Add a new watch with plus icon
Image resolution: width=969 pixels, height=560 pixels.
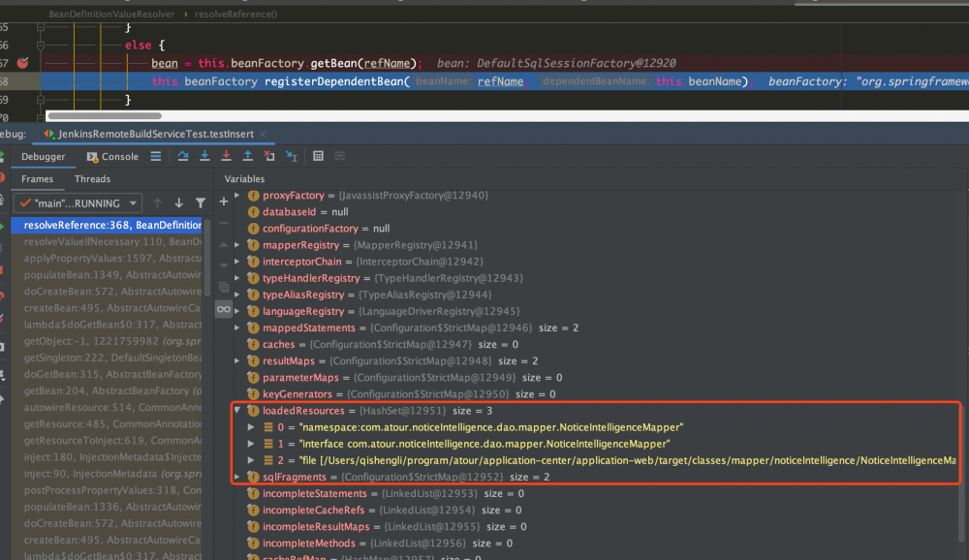coord(224,202)
